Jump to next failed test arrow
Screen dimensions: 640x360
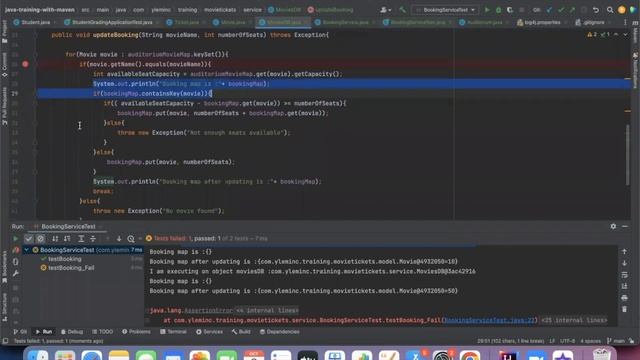[119, 239]
